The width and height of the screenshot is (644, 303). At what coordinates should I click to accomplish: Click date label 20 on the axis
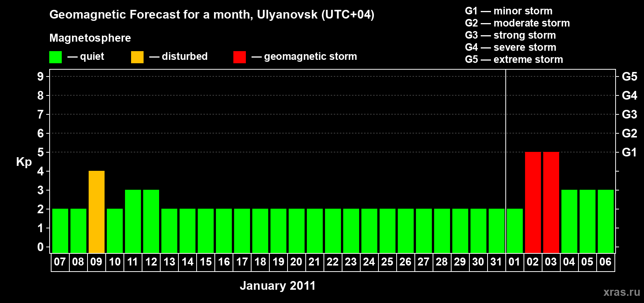(296, 262)
